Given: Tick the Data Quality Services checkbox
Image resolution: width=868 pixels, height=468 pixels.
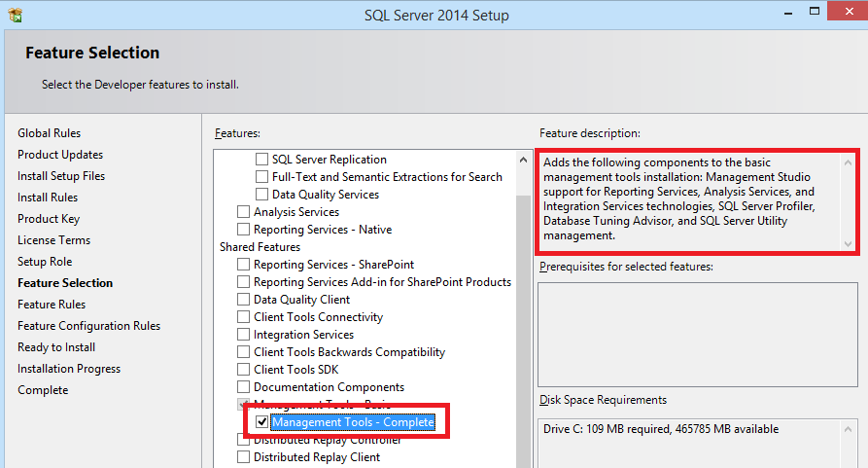Looking at the screenshot, I should click(261, 195).
